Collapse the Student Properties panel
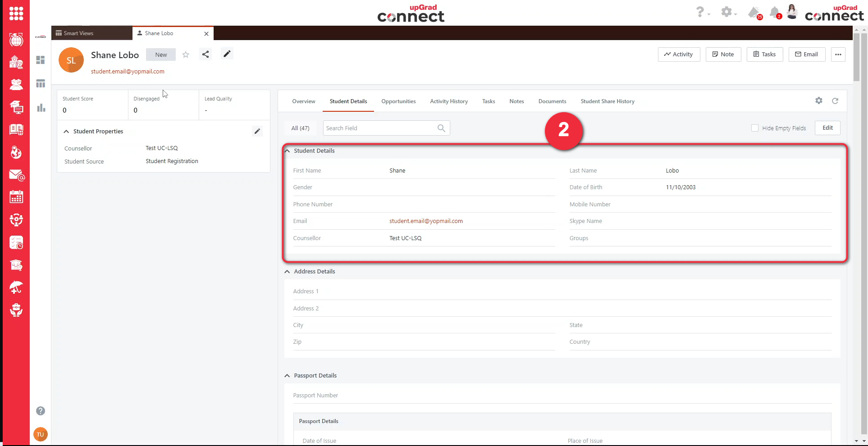Viewport: 868px width, 446px height. point(67,132)
